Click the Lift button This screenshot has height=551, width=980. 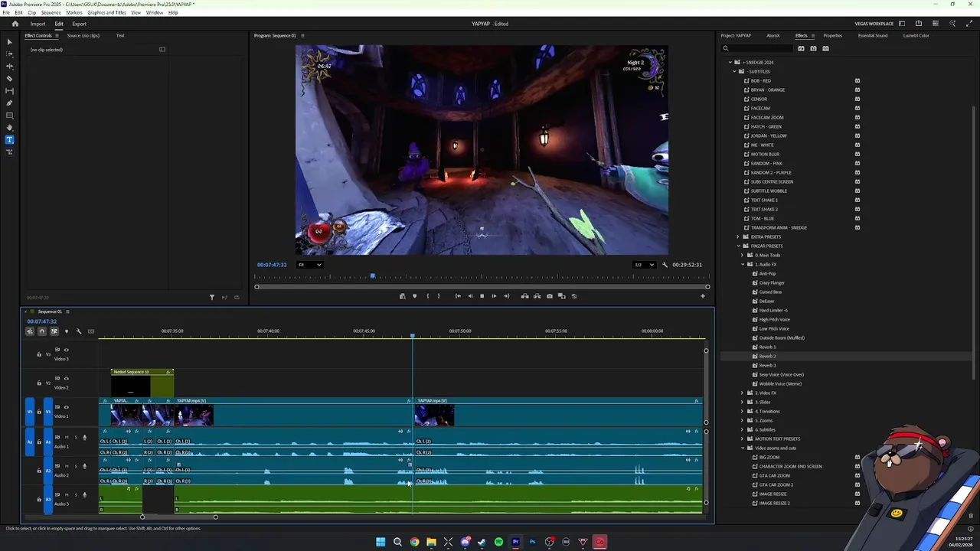tap(524, 296)
